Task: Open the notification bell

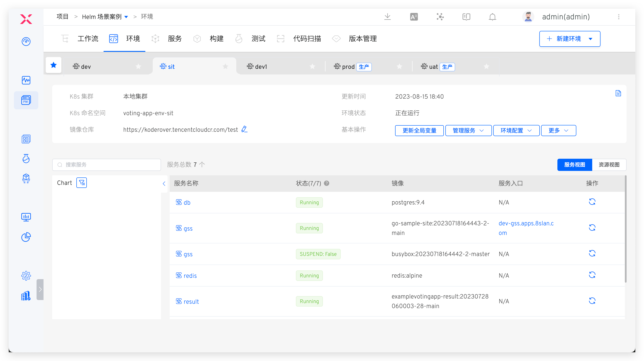Action: point(492,17)
